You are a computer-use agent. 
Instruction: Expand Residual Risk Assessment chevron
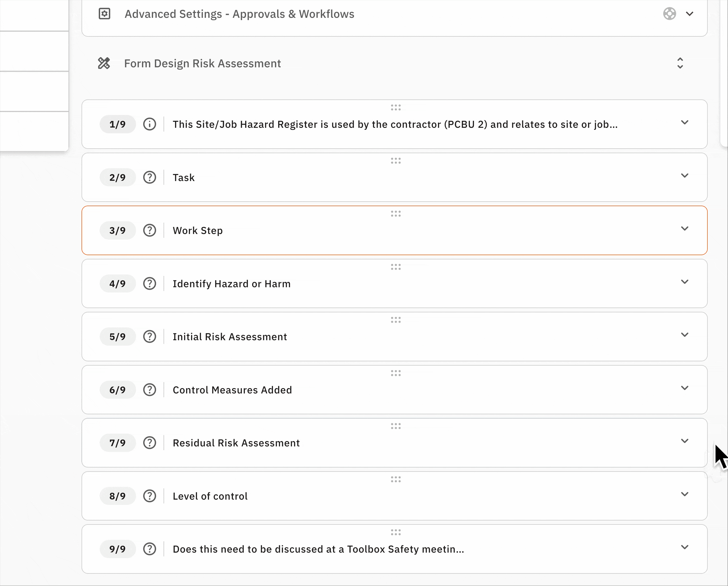tap(685, 441)
